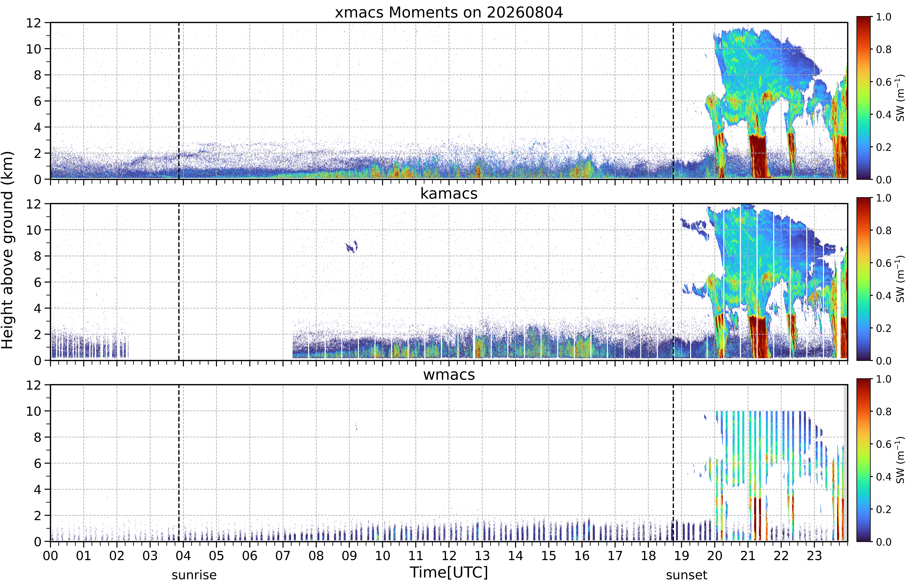This screenshot has width=912, height=588.
Task: Click the Height above ground (km) label
Action: pos(8,250)
